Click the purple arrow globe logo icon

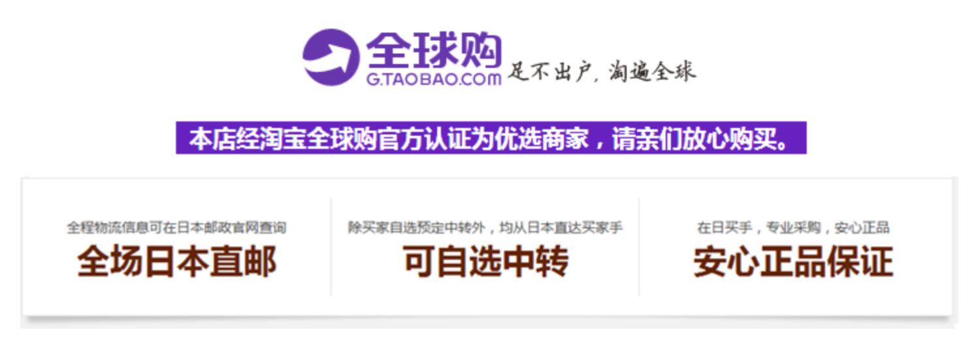point(331,57)
